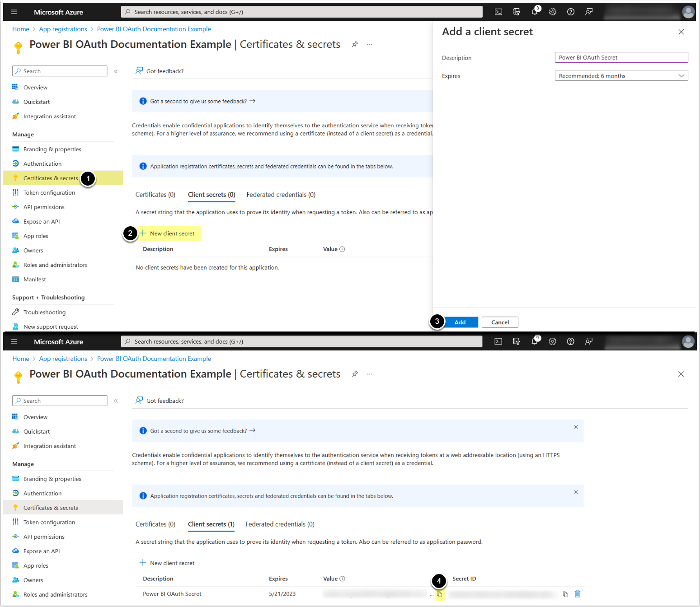The width and height of the screenshot is (700, 607).
Task: Open API permissions in the upper sidebar
Action: click(44, 207)
